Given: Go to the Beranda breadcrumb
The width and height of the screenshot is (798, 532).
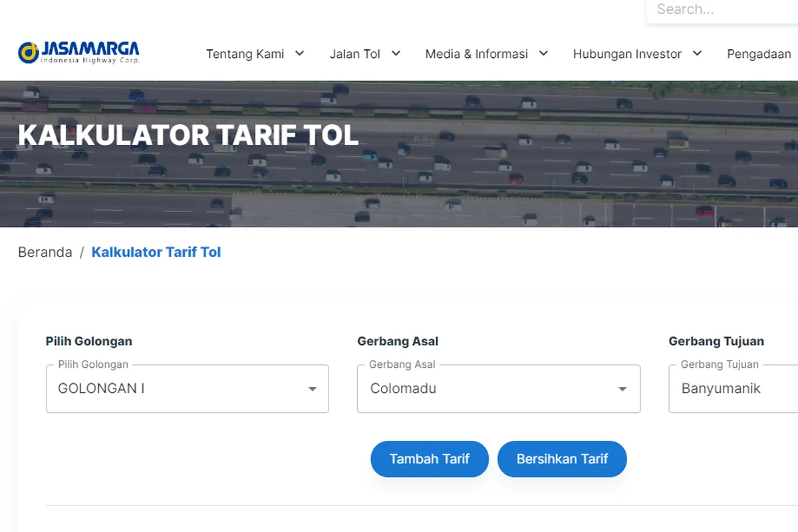Looking at the screenshot, I should click(x=45, y=252).
